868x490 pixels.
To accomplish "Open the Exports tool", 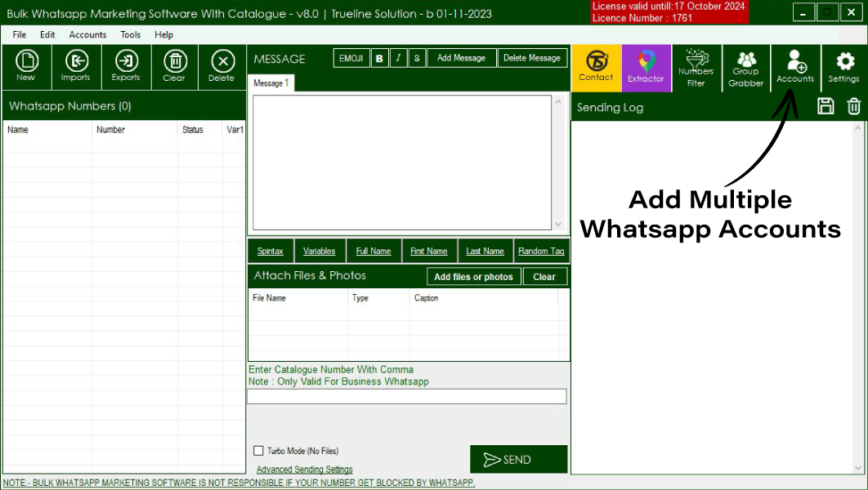I will (126, 67).
